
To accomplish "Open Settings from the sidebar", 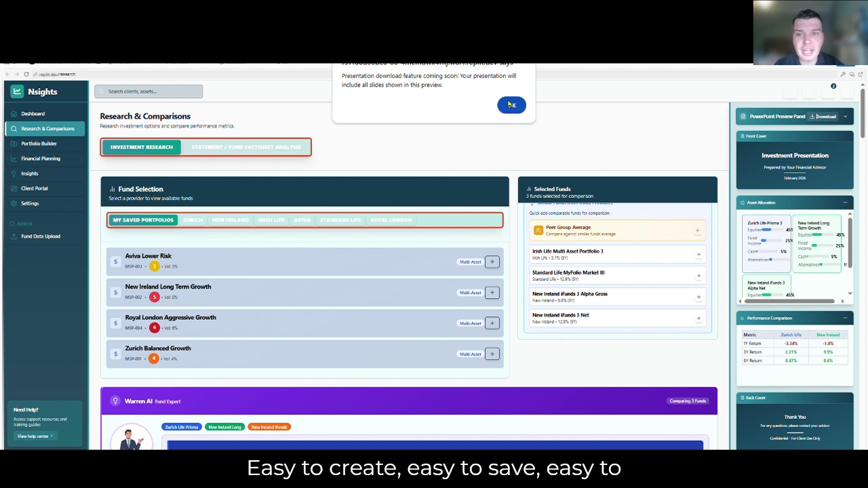I will pyautogui.click(x=30, y=203).
